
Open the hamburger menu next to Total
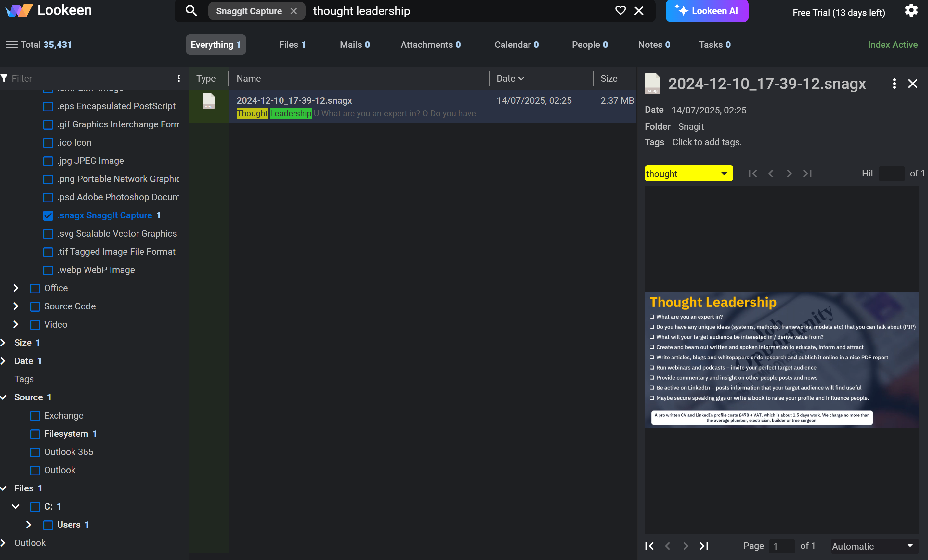pos(11,45)
